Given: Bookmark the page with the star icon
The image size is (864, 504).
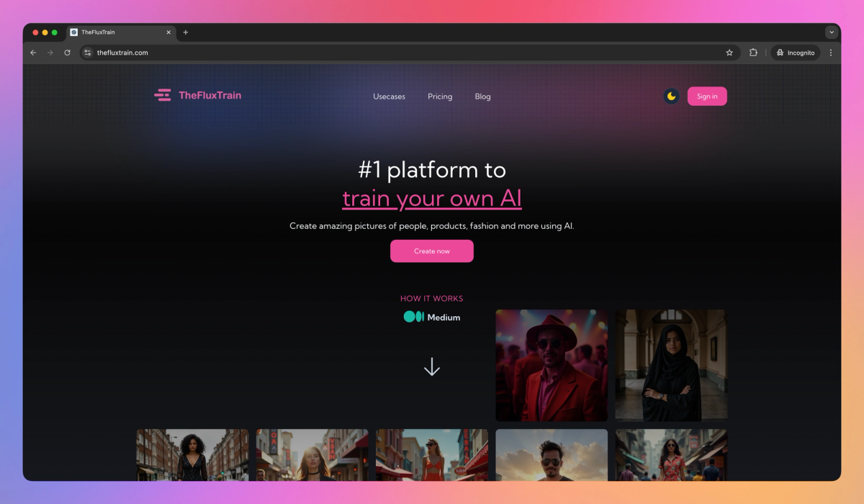Looking at the screenshot, I should (x=729, y=52).
